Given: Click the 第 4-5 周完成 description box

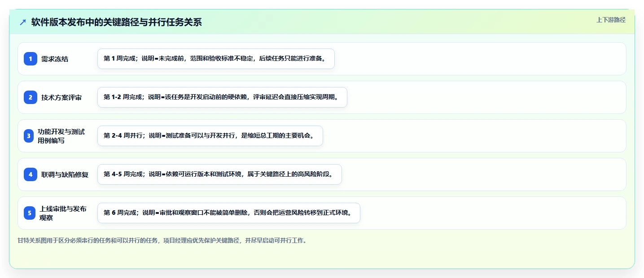Looking at the screenshot, I should (219, 174).
